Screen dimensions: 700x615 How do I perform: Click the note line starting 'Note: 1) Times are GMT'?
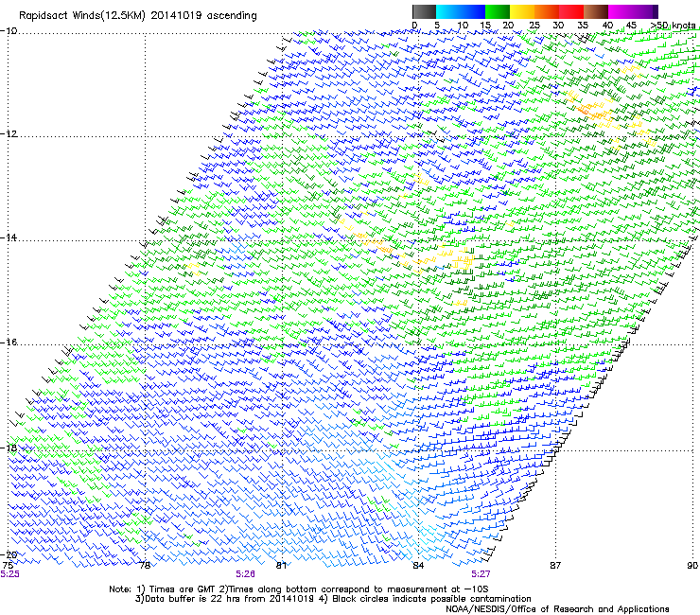[x=299, y=589]
